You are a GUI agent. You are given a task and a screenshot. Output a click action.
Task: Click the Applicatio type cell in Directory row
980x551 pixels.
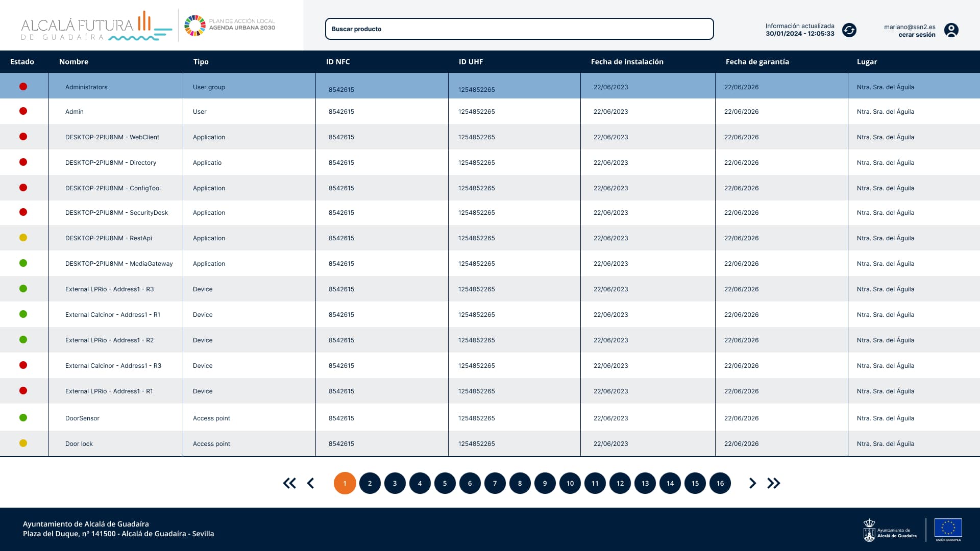pyautogui.click(x=207, y=163)
